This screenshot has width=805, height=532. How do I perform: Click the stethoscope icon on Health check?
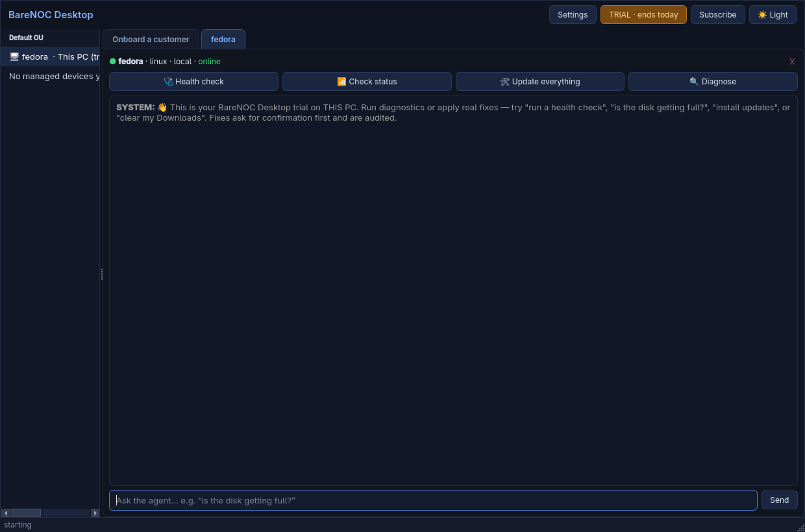(x=168, y=82)
